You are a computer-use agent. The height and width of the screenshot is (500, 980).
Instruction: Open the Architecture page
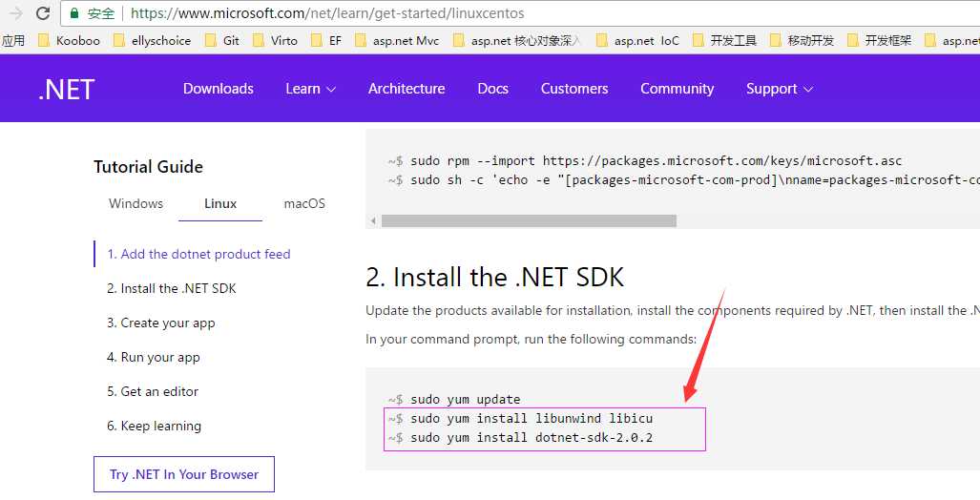(x=407, y=89)
